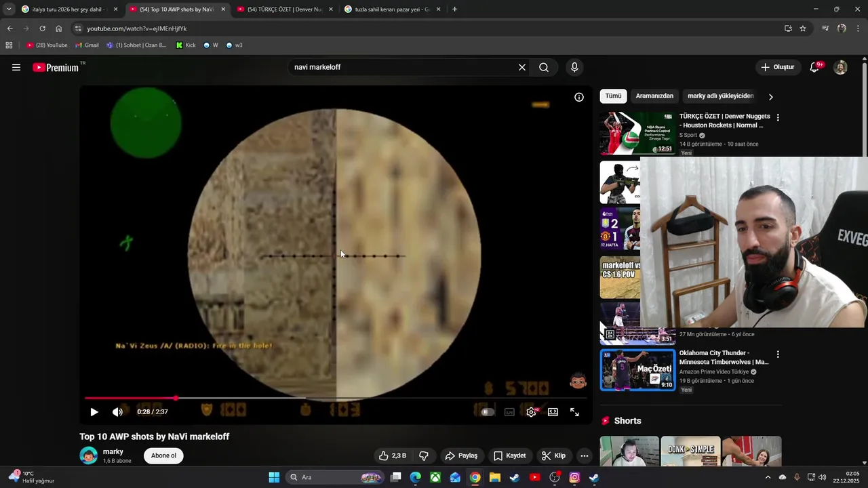Switch to theater mode view
868x488 pixels.
tap(553, 412)
